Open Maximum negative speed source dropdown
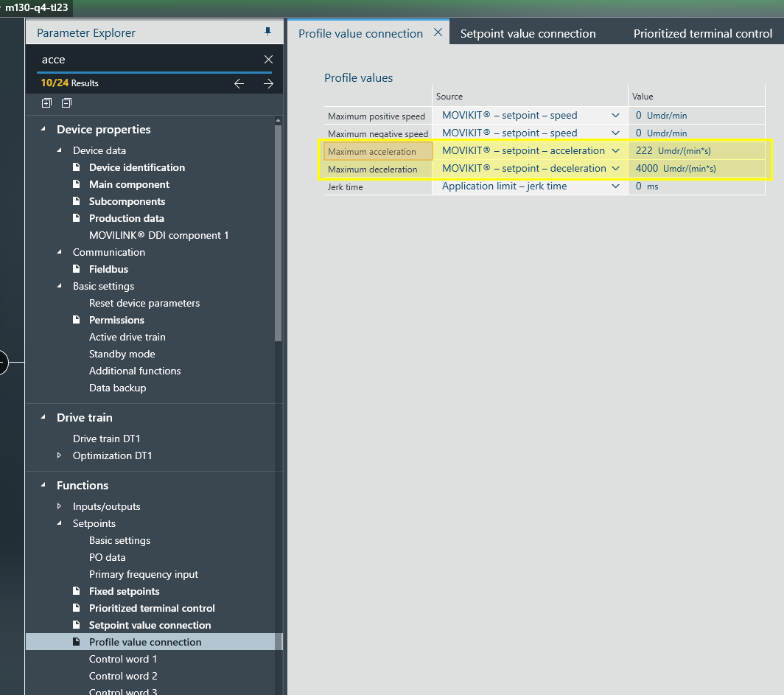Viewport: 784px width, 695px height. (x=615, y=133)
